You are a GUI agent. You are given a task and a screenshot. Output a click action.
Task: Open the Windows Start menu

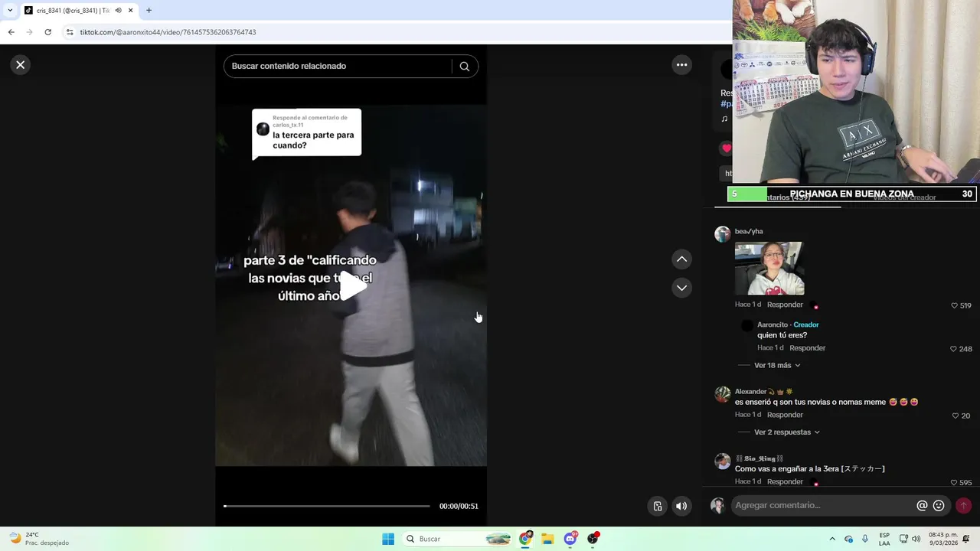pos(388,539)
